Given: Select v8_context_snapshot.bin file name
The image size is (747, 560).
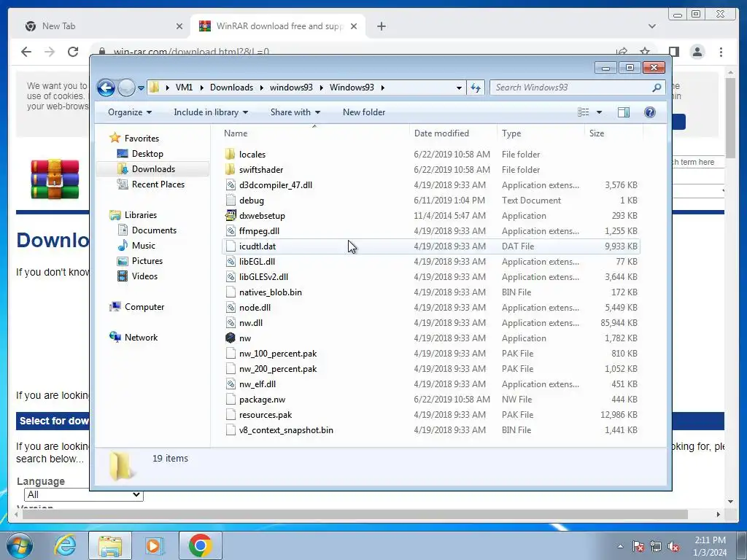Looking at the screenshot, I should 286,430.
